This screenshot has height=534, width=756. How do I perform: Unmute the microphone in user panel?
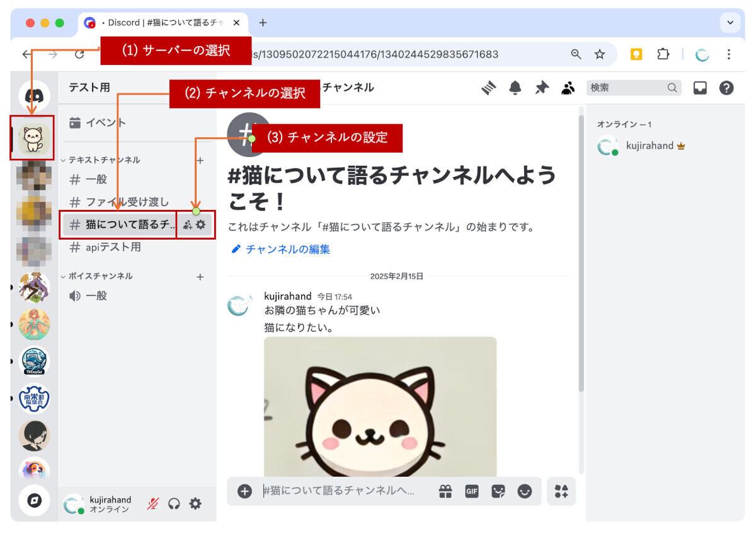[153, 504]
